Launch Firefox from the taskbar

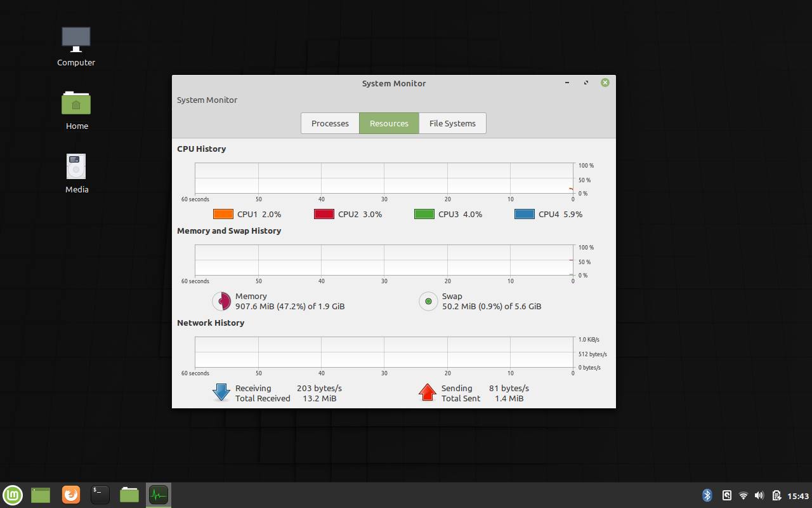[x=70, y=495]
